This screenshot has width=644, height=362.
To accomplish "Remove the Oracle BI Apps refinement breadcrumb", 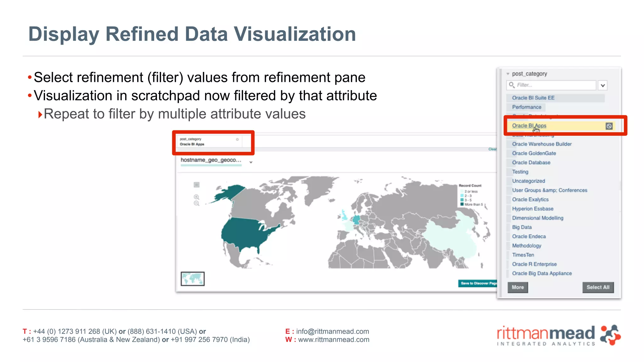I will click(237, 139).
